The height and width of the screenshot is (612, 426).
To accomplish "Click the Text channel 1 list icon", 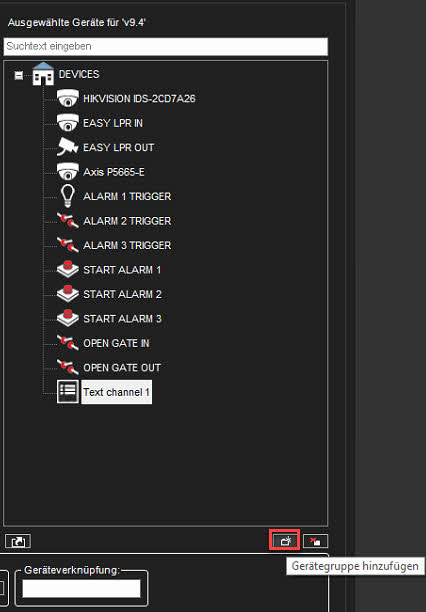I will (68, 391).
